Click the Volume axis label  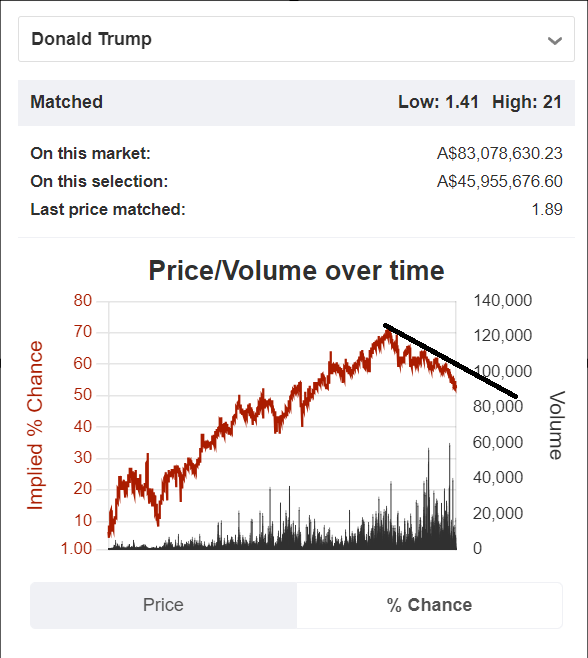point(557,425)
